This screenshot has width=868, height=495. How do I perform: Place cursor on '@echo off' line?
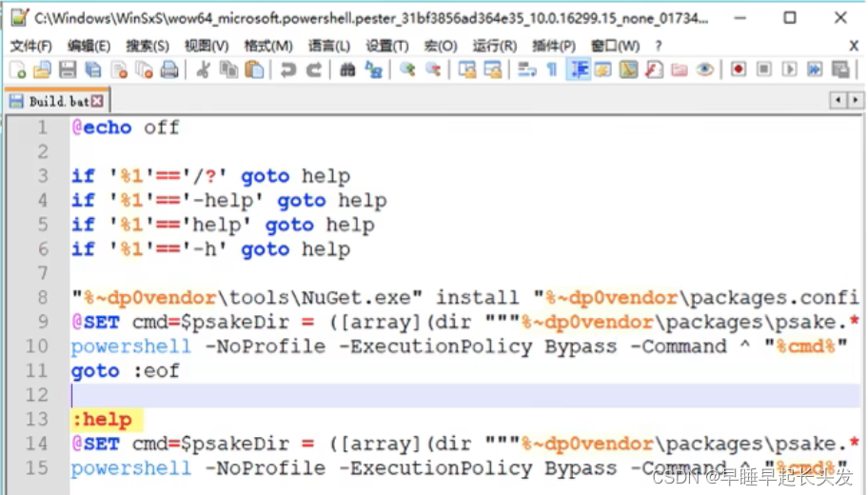[x=126, y=128]
